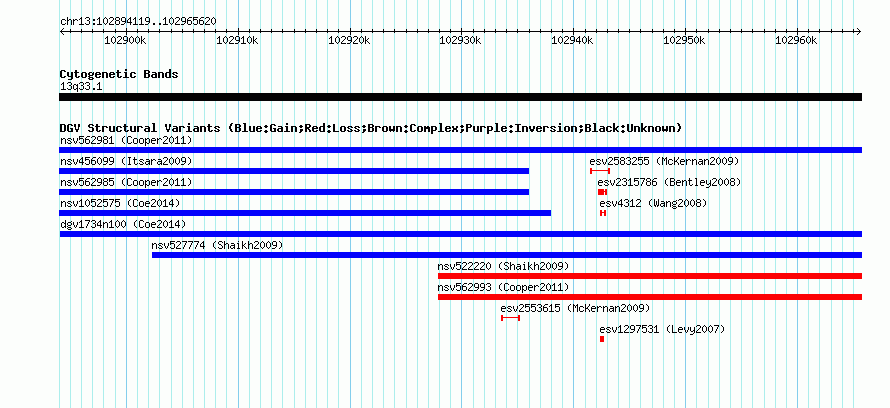Click the dgv1734n100 (Coe2014) label
The width and height of the screenshot is (890, 408).
click(x=123, y=224)
